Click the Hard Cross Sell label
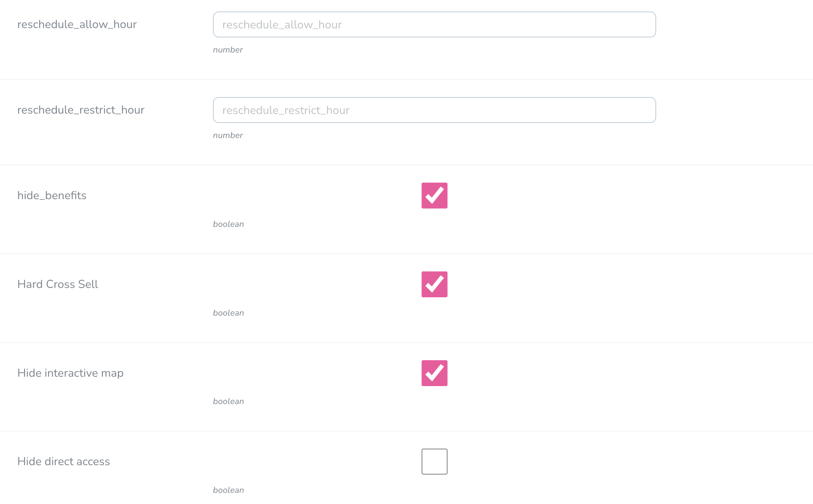The height and width of the screenshot is (504, 813). [x=58, y=284]
